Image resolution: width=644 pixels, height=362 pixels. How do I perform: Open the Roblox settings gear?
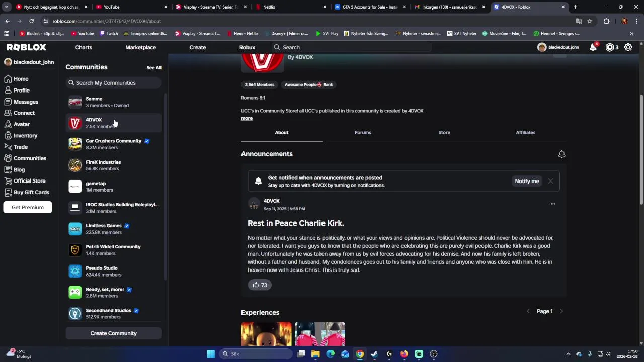628,47
